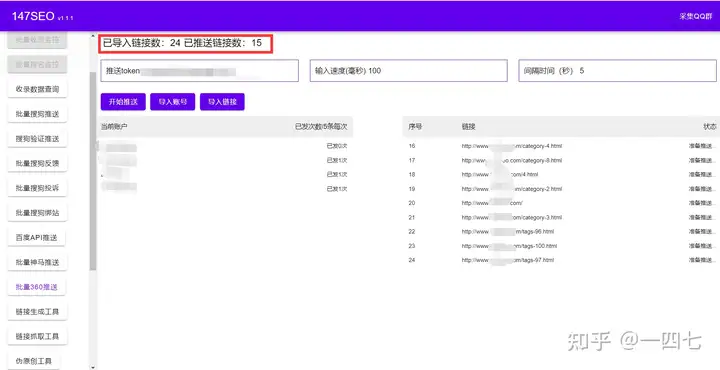Click the 147SEO logo title
720x370 pixels.
33,17
